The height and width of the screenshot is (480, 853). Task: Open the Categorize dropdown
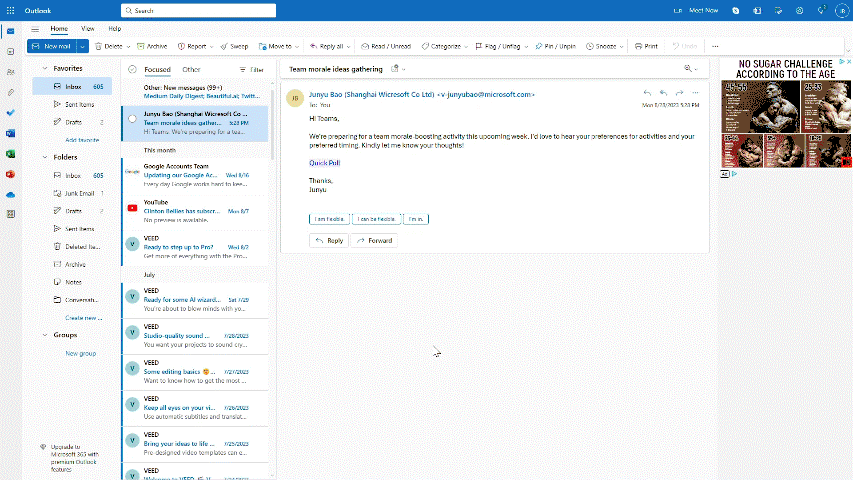(x=444, y=46)
